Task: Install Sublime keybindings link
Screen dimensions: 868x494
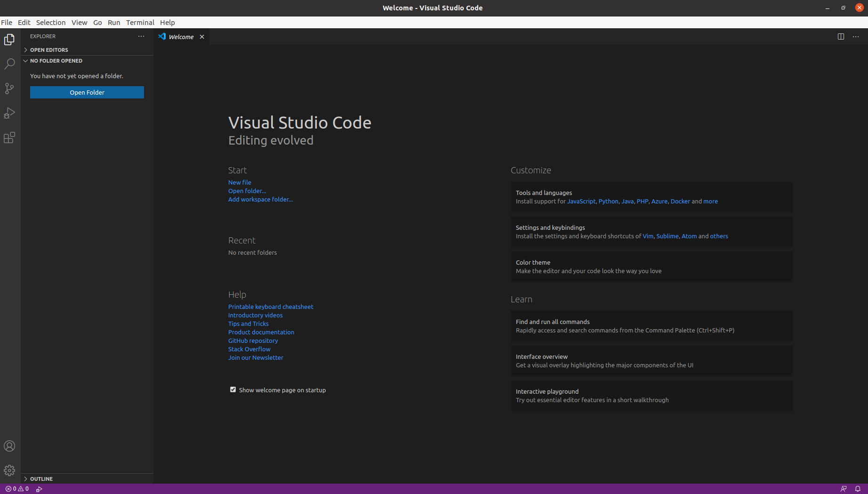Action: pos(667,236)
